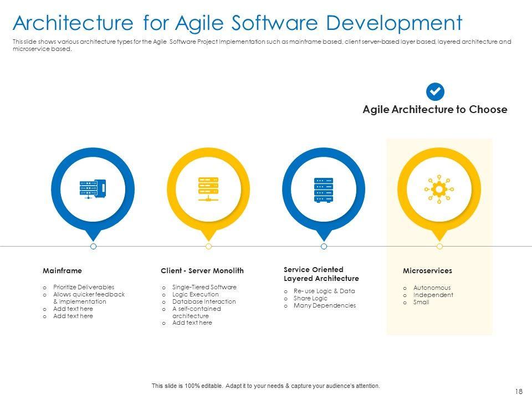Screen dimensions: 532x399
Task: Select the yellow ring around microservices icon
Action: point(404,190)
